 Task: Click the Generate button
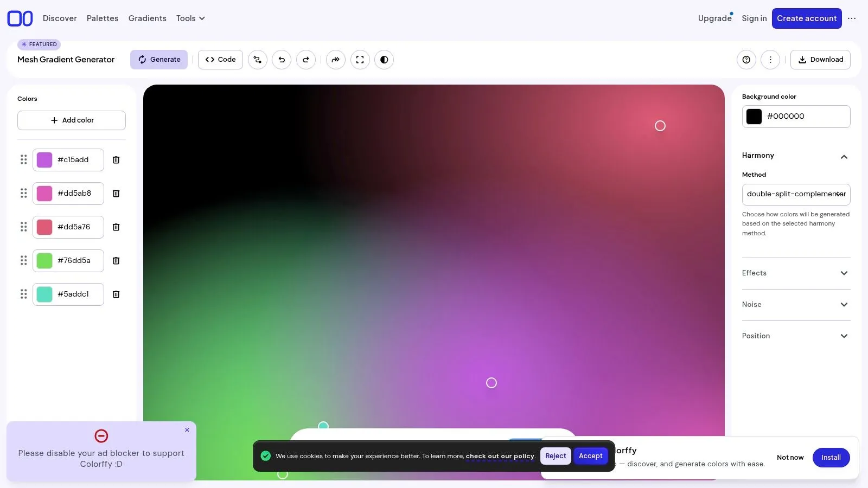159,60
